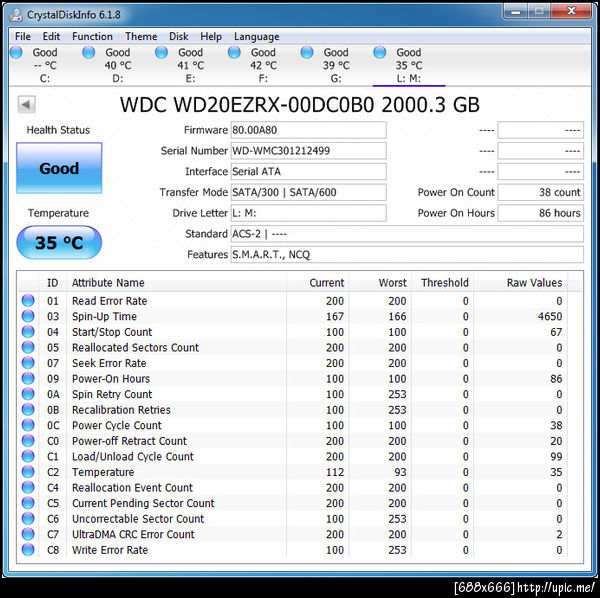Click status icon for Spin-Up Time
The height and width of the screenshot is (598, 600).
pos(28,316)
